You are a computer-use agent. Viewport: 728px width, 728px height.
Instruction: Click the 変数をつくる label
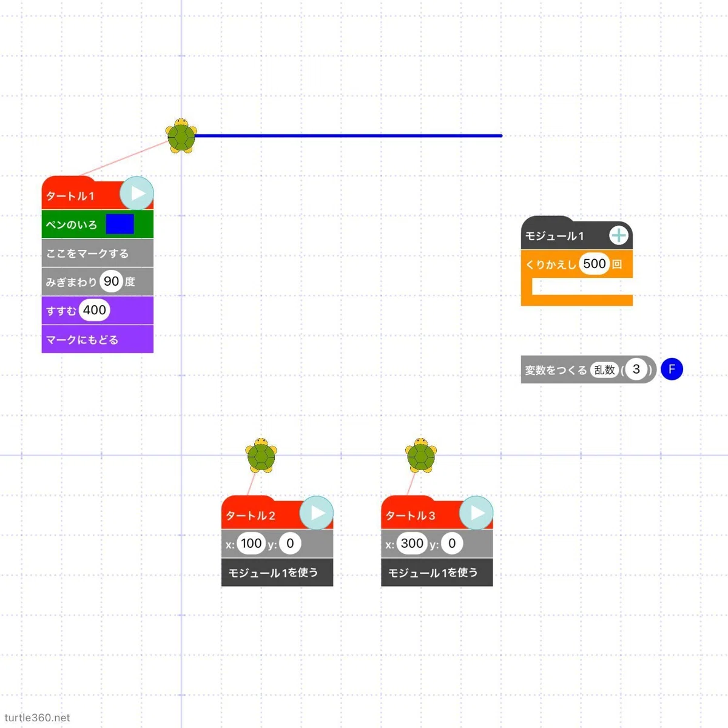coord(556,369)
